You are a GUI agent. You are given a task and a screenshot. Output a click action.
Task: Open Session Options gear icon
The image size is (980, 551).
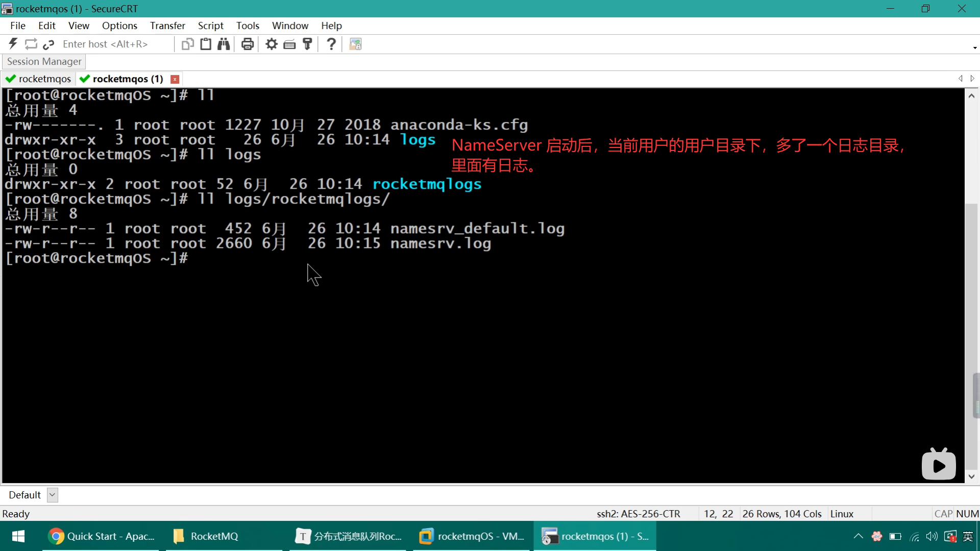point(272,44)
